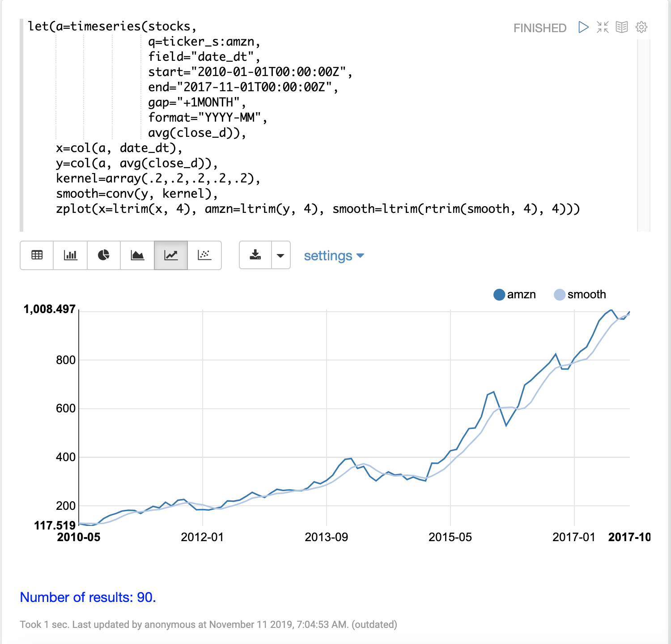
Task: Click the smooth legend color dot
Action: tap(560, 295)
